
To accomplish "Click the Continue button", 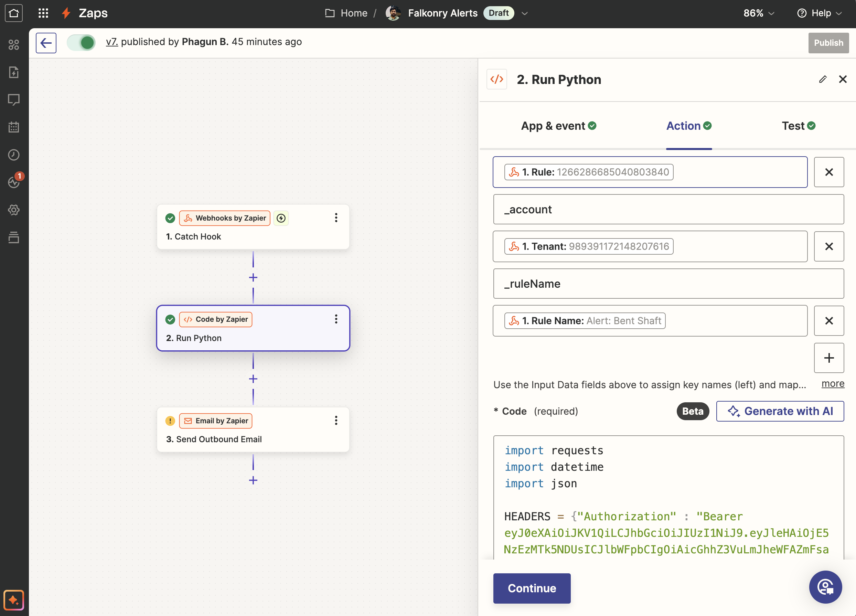I will click(x=532, y=588).
